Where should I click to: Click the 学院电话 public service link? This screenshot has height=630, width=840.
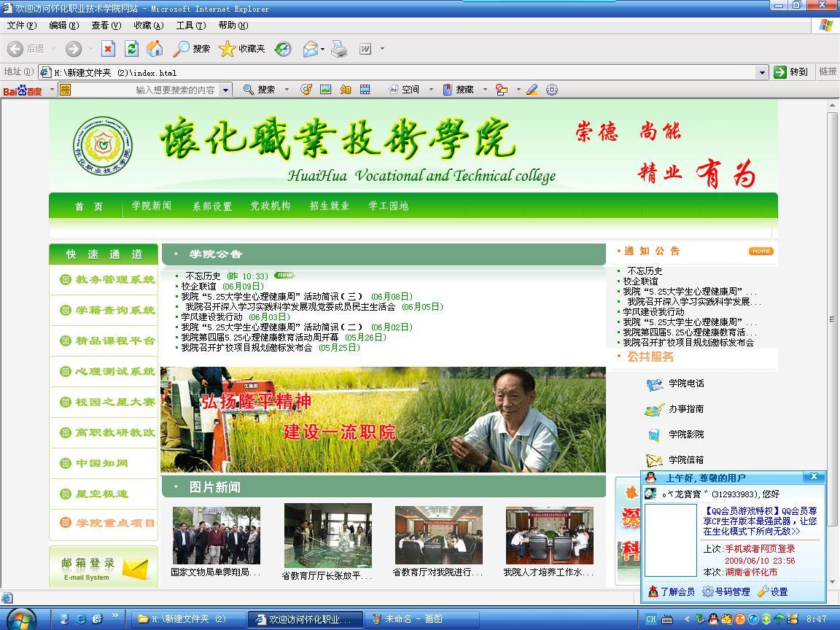pos(685,384)
